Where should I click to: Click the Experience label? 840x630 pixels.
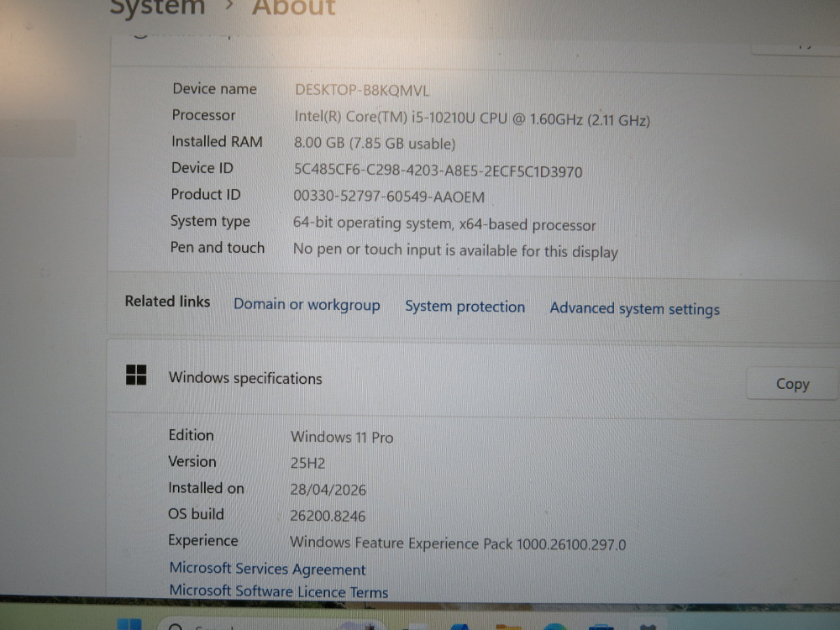202,540
